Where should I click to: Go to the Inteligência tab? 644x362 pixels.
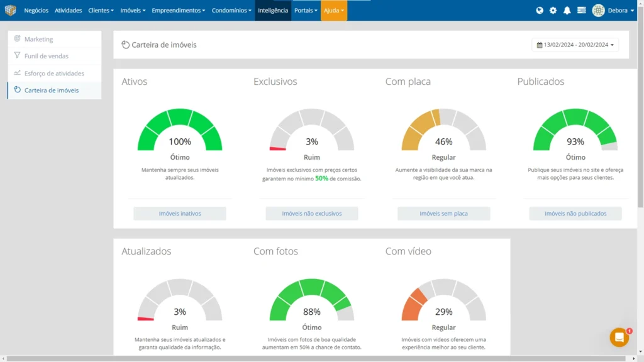(273, 10)
